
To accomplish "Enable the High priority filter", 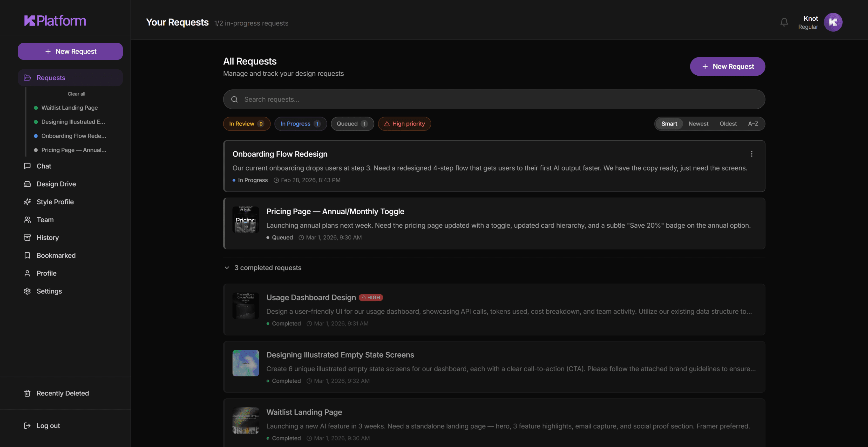I will pos(404,124).
